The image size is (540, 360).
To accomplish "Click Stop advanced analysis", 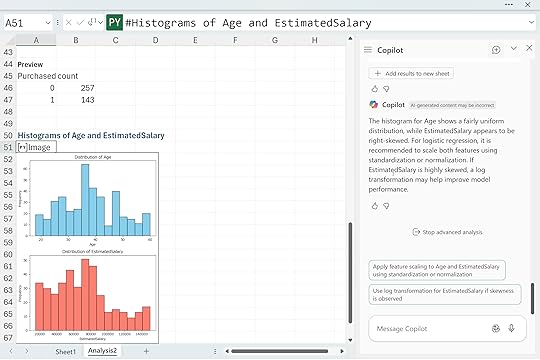I will click(447, 232).
